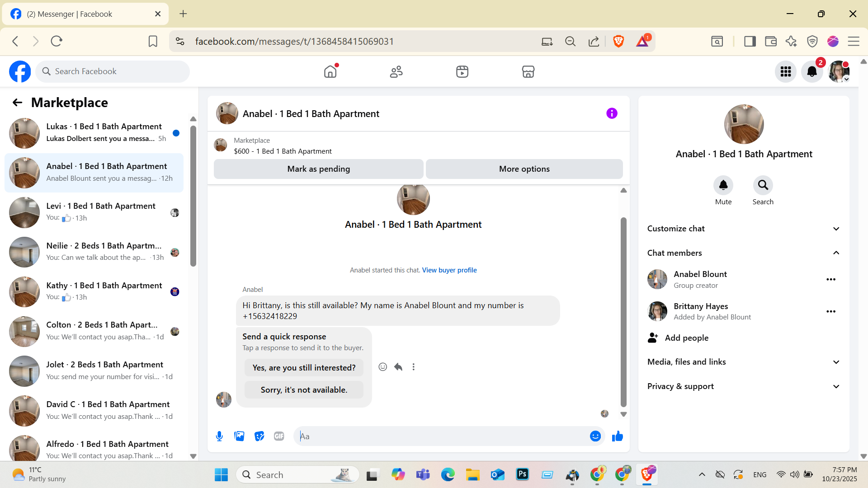Viewport: 868px width, 488px height.
Task: Open Facebook Marketplace tab
Action: (528, 71)
